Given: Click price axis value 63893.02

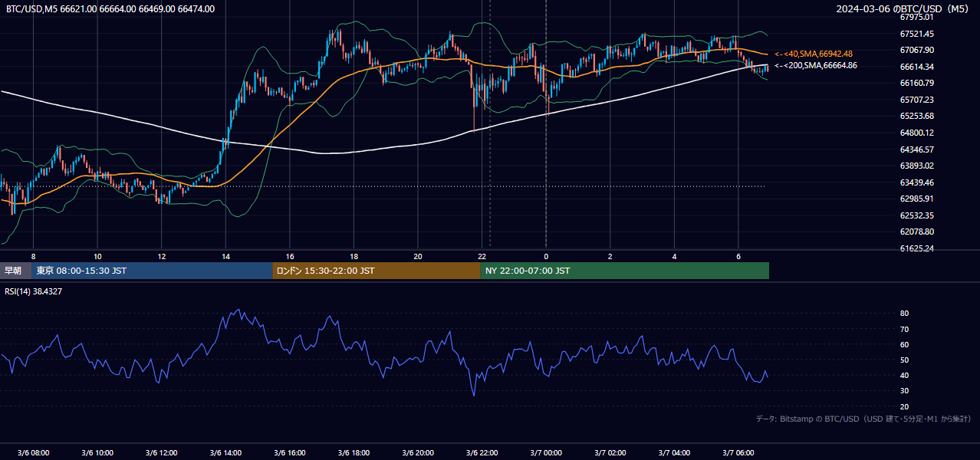Looking at the screenshot, I should coord(916,166).
